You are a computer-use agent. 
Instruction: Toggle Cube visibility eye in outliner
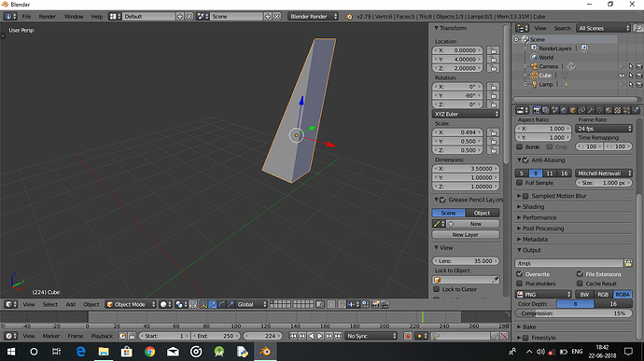pyautogui.click(x=622, y=76)
